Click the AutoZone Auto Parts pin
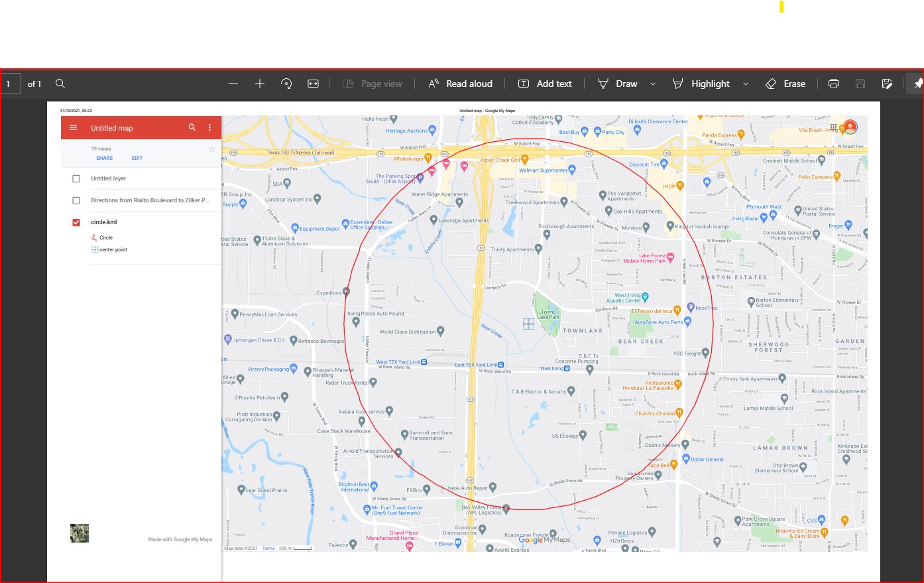The height and width of the screenshot is (583, 924). pos(688,321)
